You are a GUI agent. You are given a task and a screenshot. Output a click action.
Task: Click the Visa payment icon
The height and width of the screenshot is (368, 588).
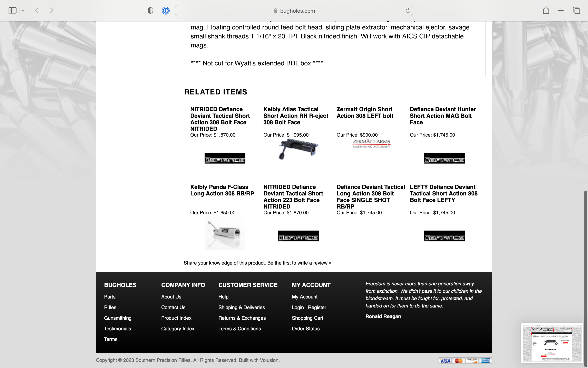tap(445, 360)
